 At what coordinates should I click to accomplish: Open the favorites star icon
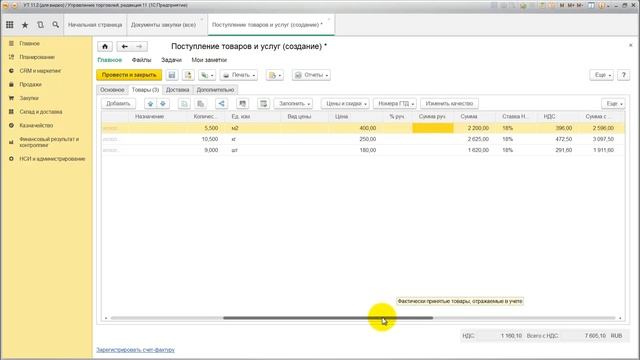click(25, 25)
